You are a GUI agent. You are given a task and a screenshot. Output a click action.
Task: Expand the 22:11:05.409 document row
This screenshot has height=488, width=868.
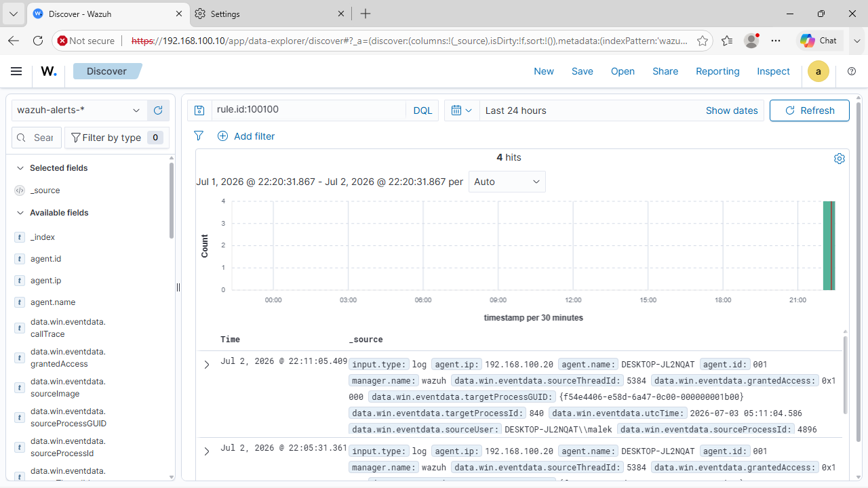click(207, 365)
